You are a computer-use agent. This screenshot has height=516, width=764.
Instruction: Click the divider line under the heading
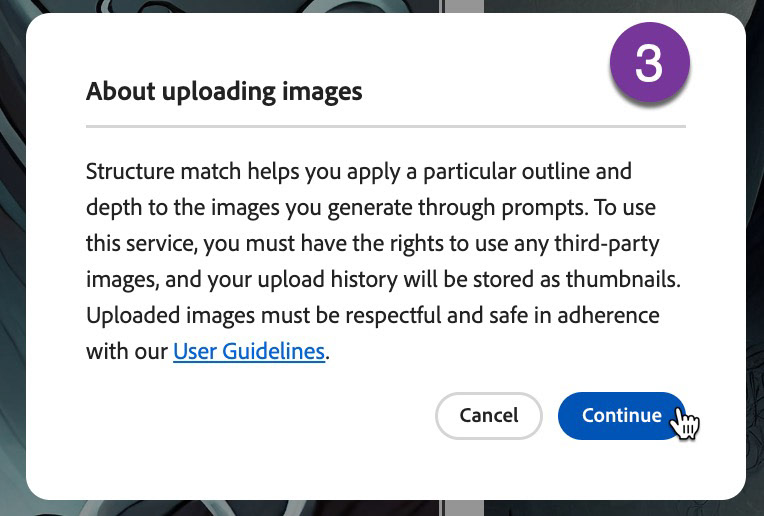(386, 126)
